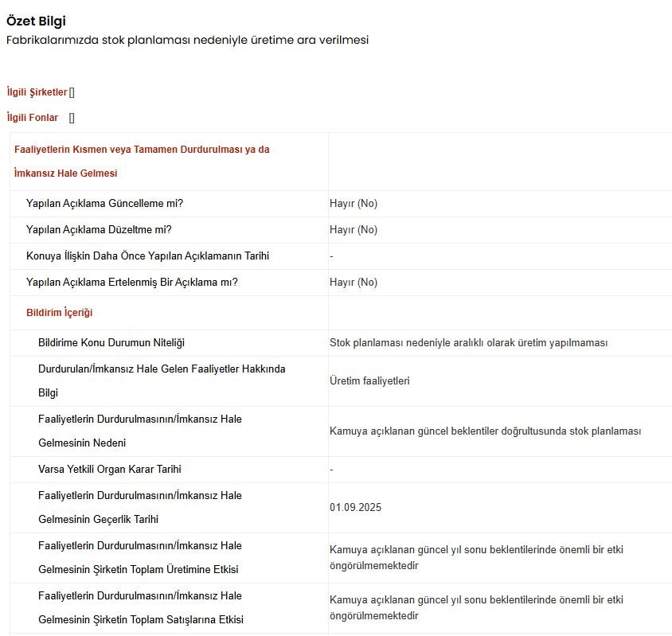The image size is (672, 636).
Task: Select the İlgili Fonlar label
Action: (x=33, y=118)
